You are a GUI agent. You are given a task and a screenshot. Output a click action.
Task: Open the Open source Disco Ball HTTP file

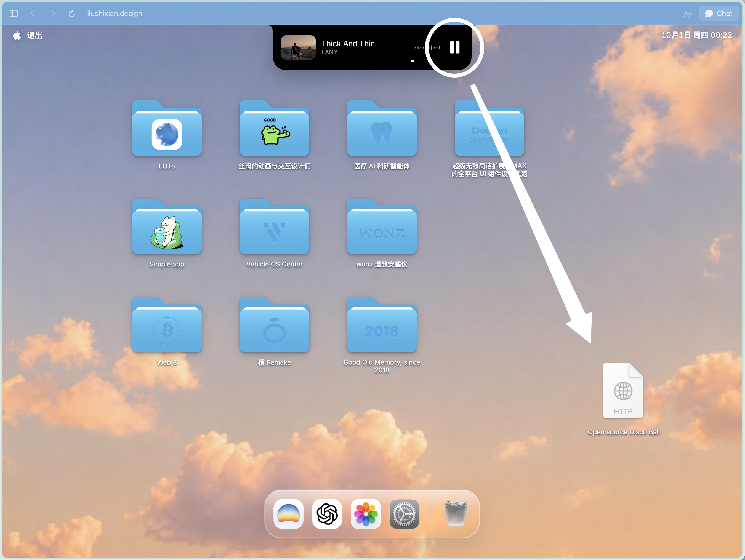[623, 391]
